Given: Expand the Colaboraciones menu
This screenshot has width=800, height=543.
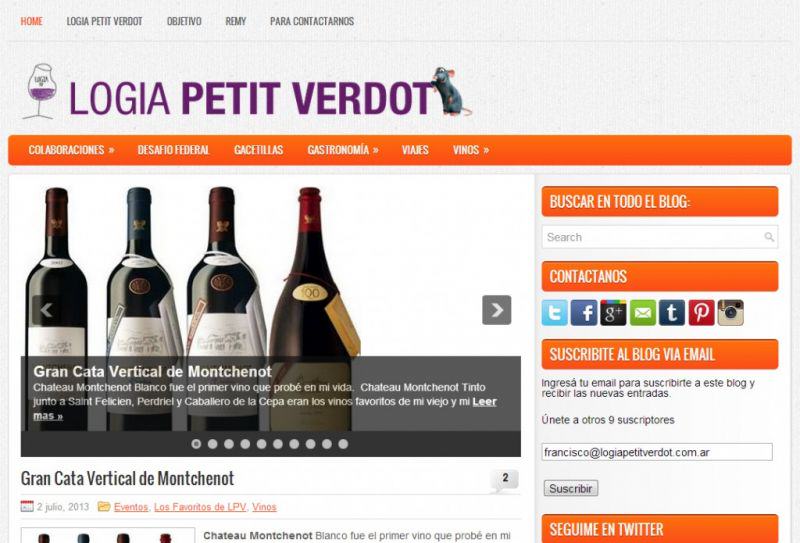Looking at the screenshot, I should 71,150.
